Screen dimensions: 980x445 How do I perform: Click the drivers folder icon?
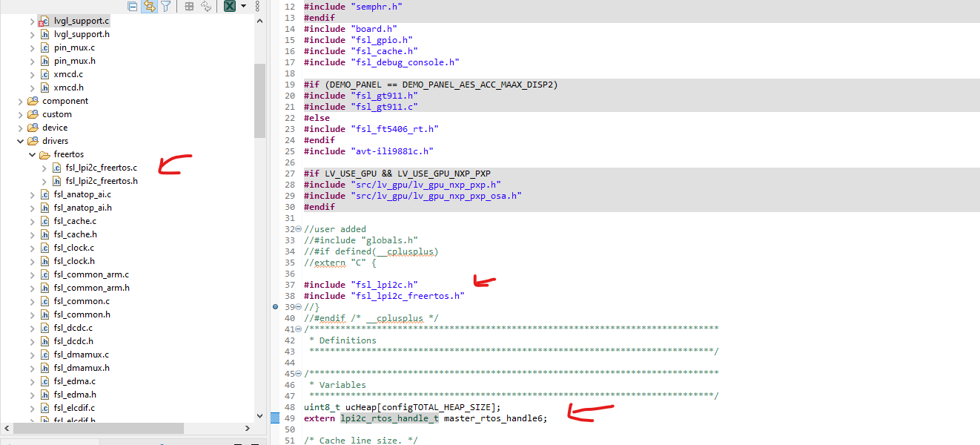pyautogui.click(x=33, y=141)
